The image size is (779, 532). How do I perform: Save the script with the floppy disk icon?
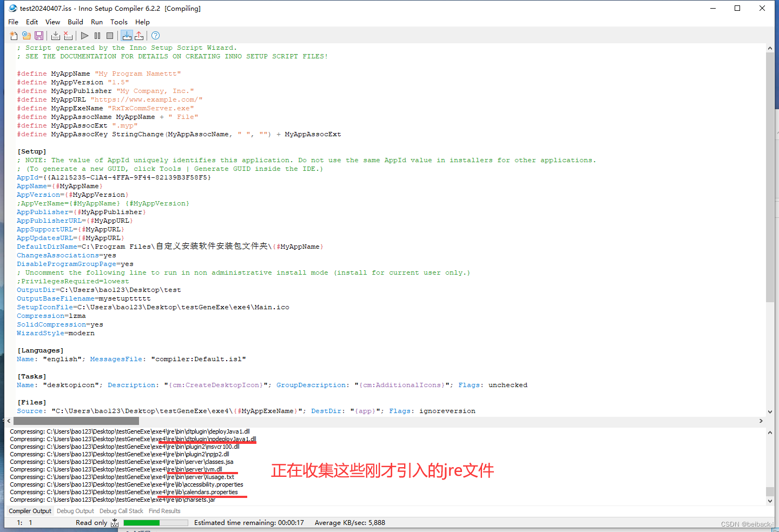pyautogui.click(x=39, y=36)
